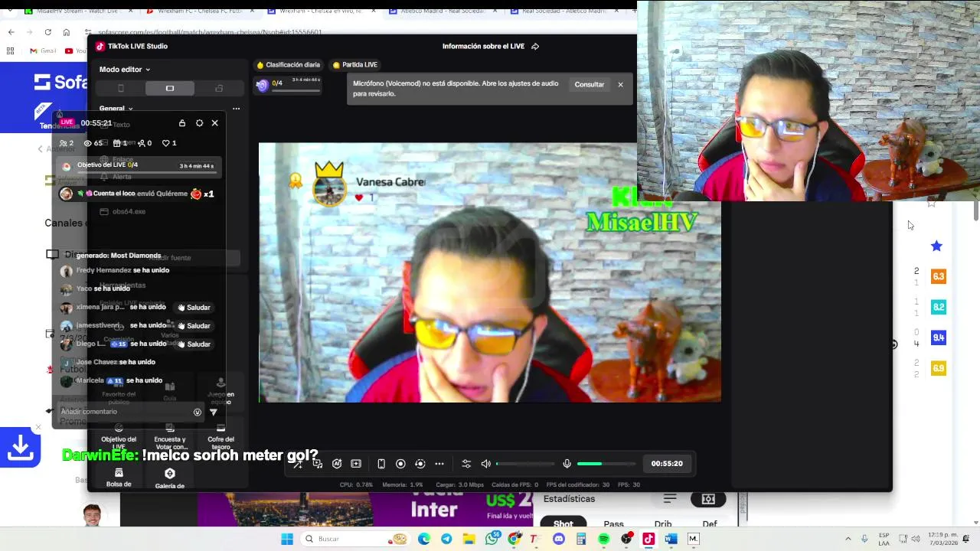Close the live chat overlay panel
The height and width of the screenshot is (551, 980).
(215, 122)
